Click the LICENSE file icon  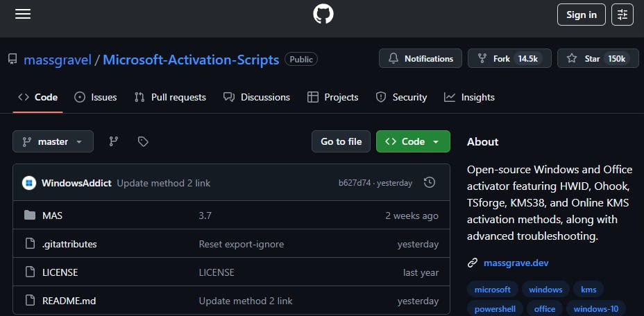click(x=30, y=272)
